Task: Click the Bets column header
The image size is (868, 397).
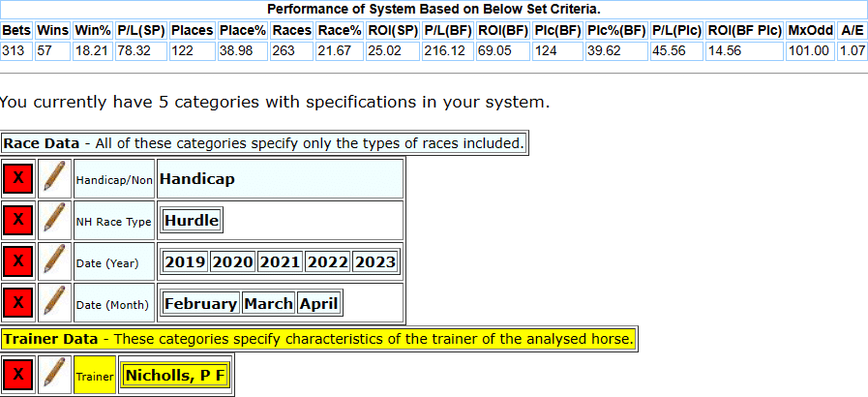Action: tap(16, 30)
